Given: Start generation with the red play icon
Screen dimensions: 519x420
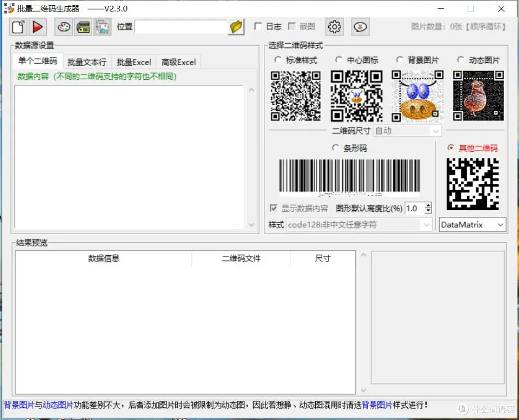Looking at the screenshot, I should 37,27.
